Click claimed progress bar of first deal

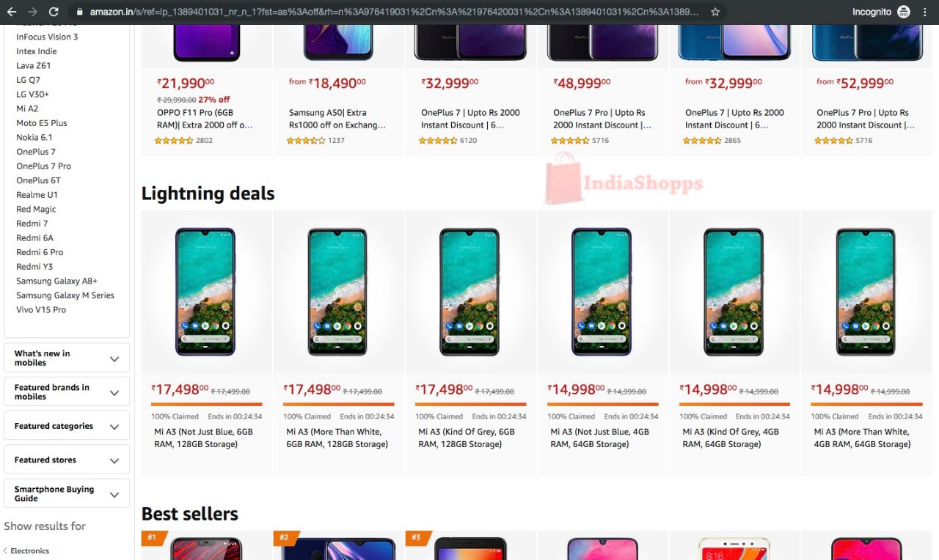click(x=206, y=404)
